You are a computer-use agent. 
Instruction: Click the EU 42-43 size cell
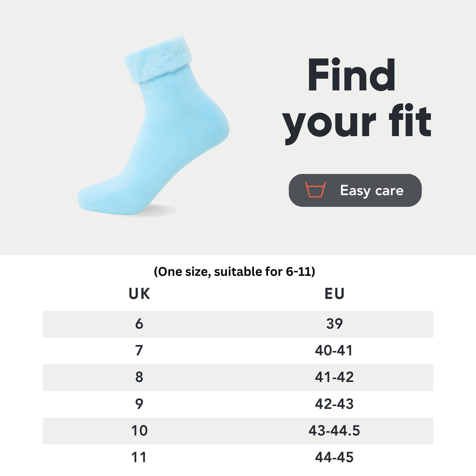(334, 404)
